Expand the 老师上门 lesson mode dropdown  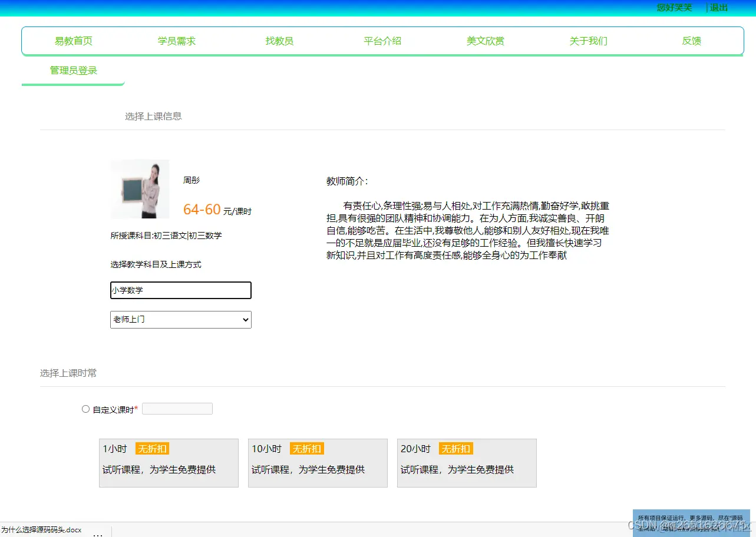pyautogui.click(x=180, y=319)
